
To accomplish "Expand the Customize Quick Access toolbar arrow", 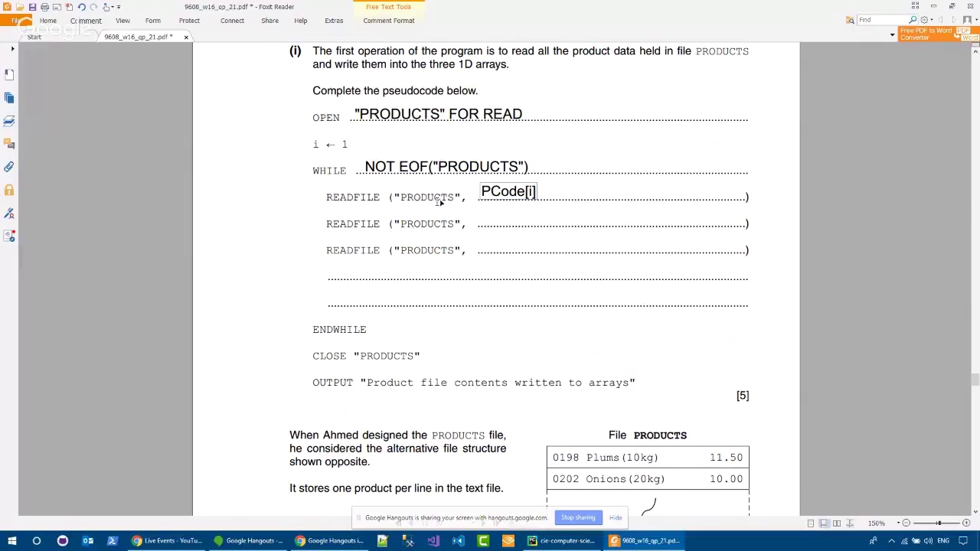I will 118,7.
